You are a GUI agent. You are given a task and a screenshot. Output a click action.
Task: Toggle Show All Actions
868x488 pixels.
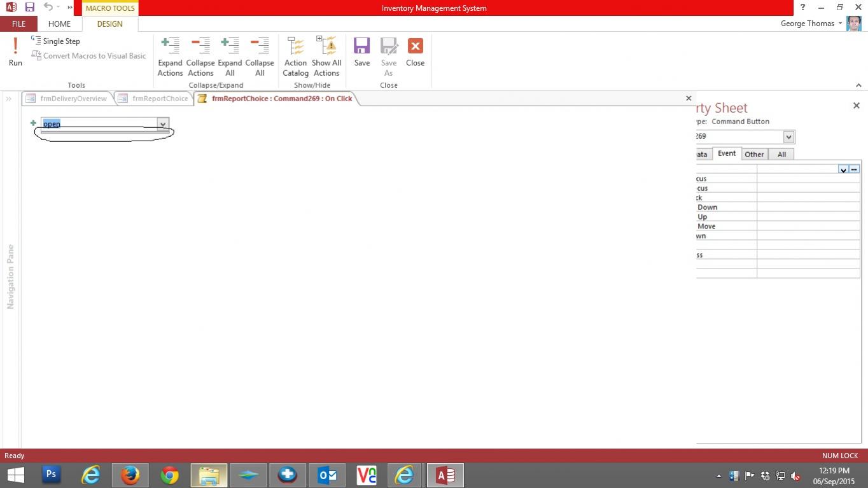326,56
